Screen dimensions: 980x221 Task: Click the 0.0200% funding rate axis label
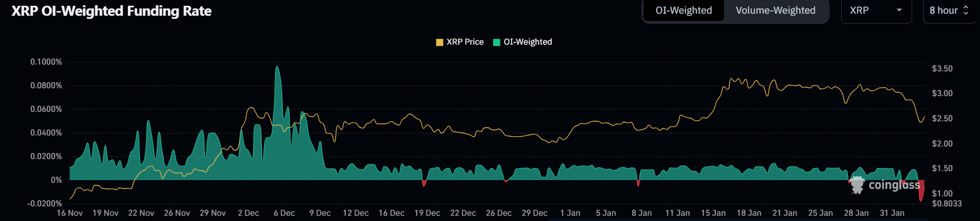[46, 156]
